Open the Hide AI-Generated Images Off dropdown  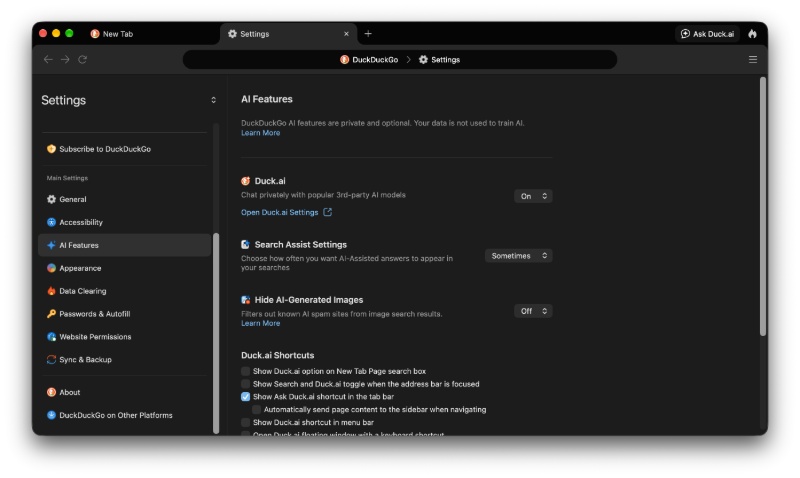click(533, 311)
